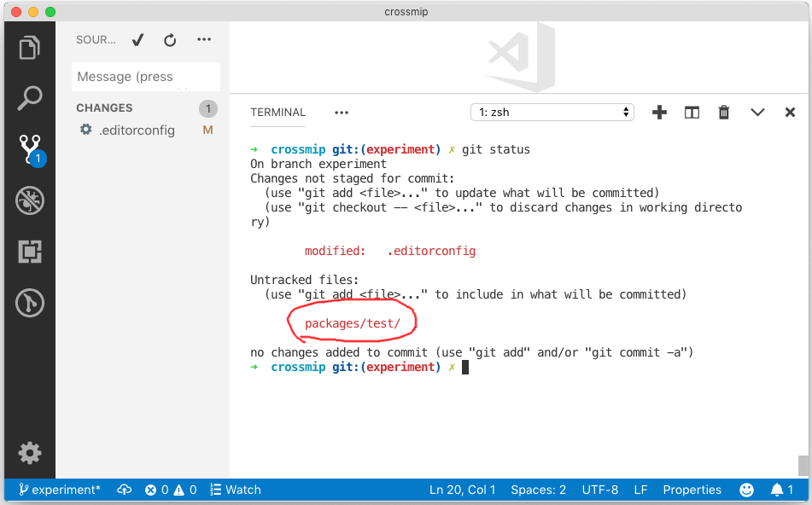The height and width of the screenshot is (505, 812).
Task: Open the Explorer sidebar icon
Action: coord(30,48)
